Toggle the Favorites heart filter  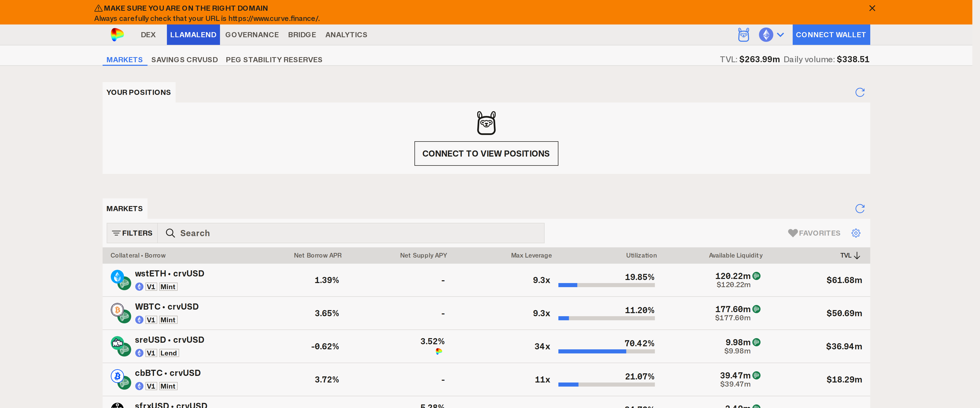(x=814, y=233)
